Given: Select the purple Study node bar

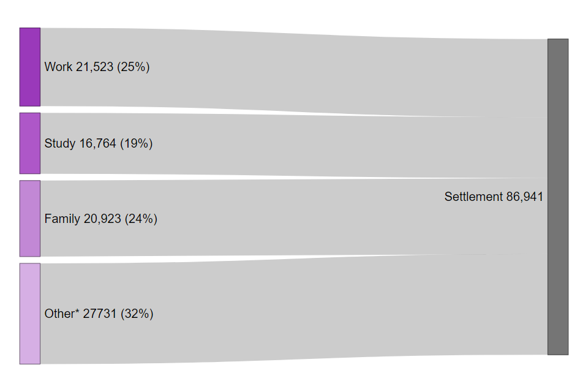Looking at the screenshot, I should tap(30, 143).
